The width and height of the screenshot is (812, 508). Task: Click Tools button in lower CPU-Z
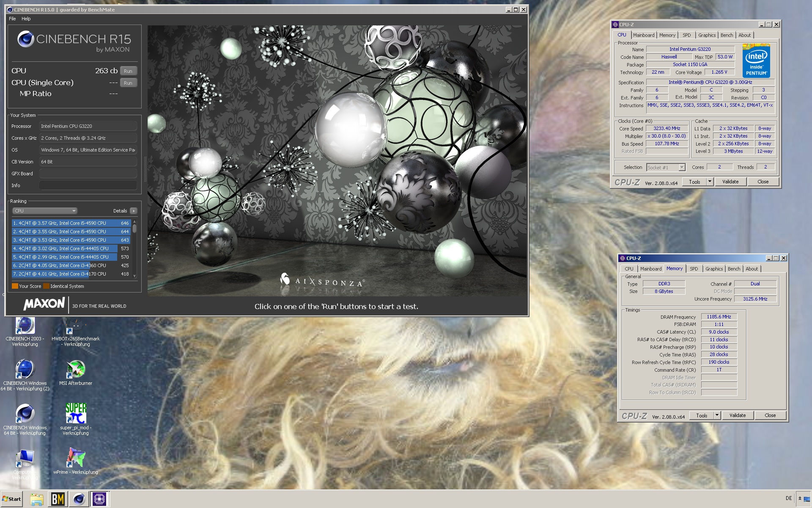(x=702, y=415)
